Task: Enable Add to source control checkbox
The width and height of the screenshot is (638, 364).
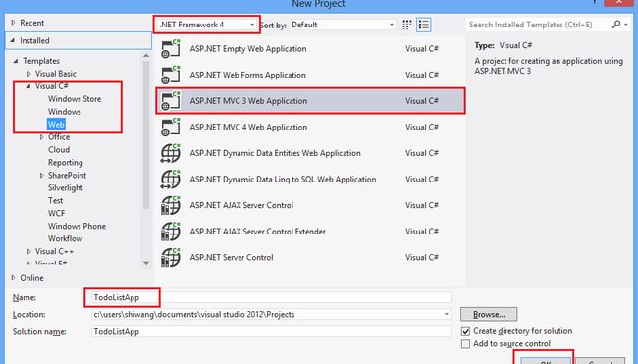Action: pos(465,344)
